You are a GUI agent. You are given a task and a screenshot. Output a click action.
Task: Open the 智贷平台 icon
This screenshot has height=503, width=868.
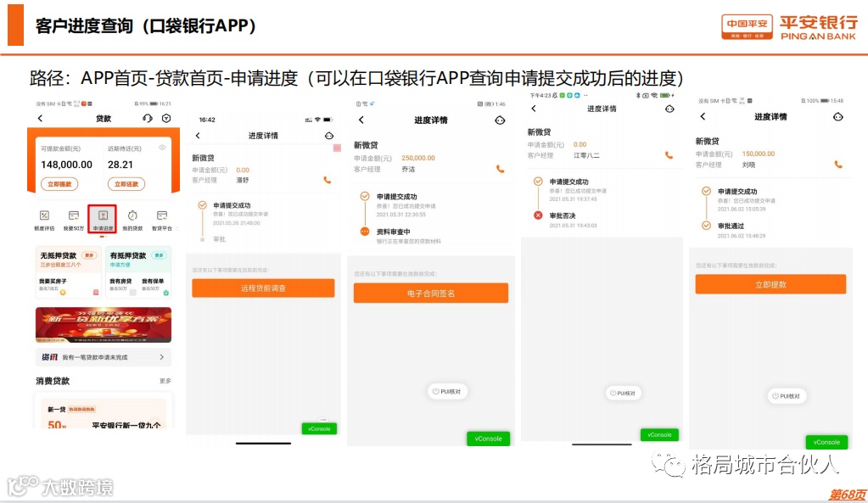pos(162,221)
